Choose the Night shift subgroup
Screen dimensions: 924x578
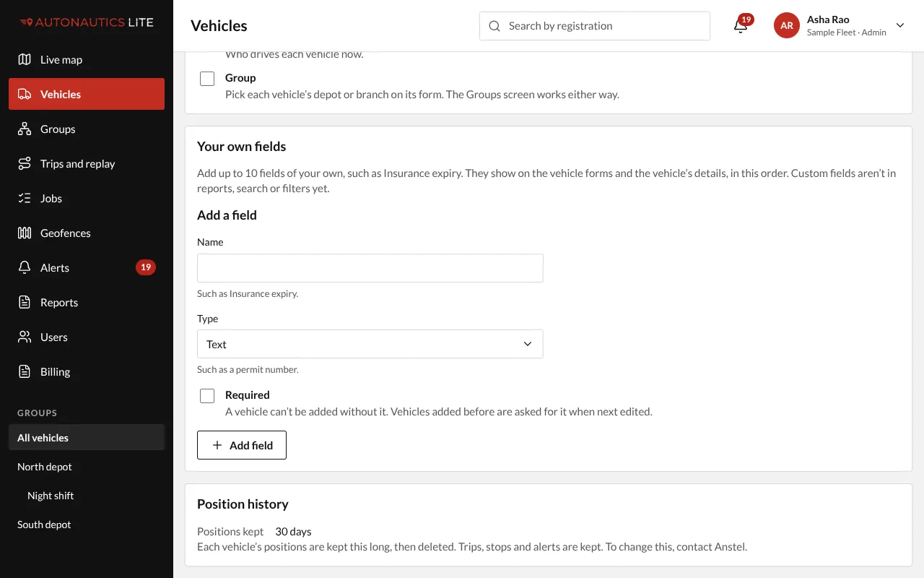click(x=87, y=496)
